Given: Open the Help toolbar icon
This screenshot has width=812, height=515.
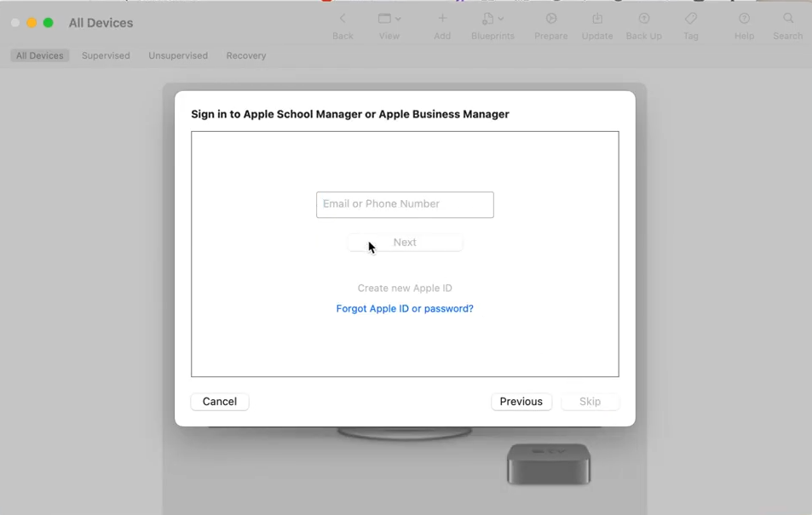Looking at the screenshot, I should coord(744,19).
